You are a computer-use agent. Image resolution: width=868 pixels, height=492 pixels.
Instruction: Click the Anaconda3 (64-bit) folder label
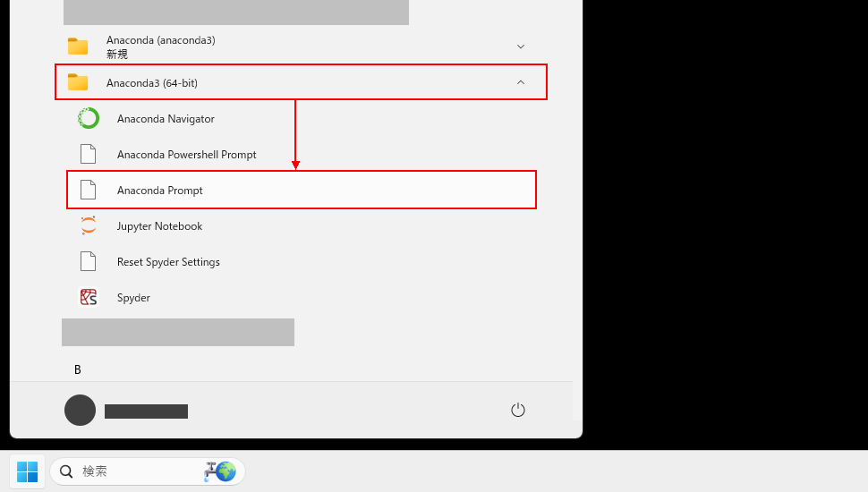[152, 83]
